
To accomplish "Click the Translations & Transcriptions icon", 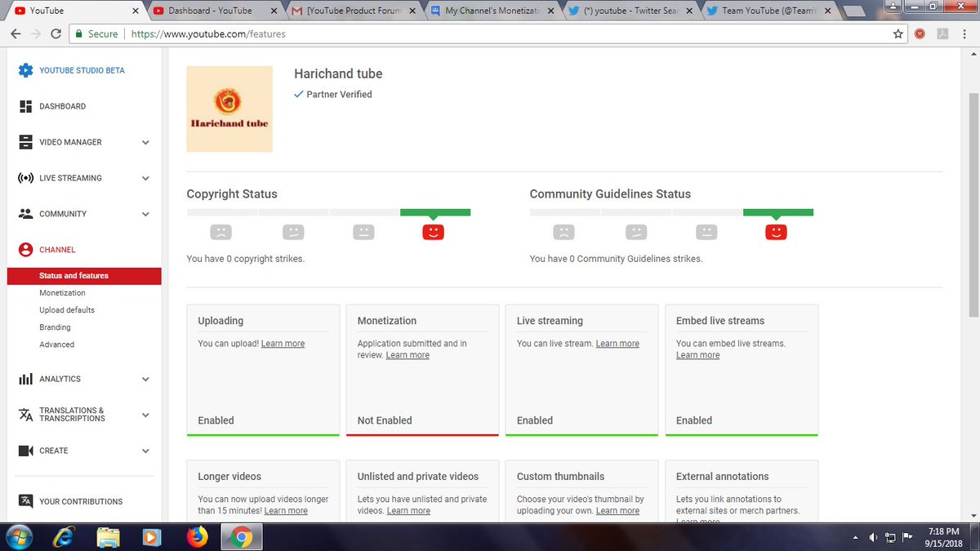I will (x=25, y=415).
